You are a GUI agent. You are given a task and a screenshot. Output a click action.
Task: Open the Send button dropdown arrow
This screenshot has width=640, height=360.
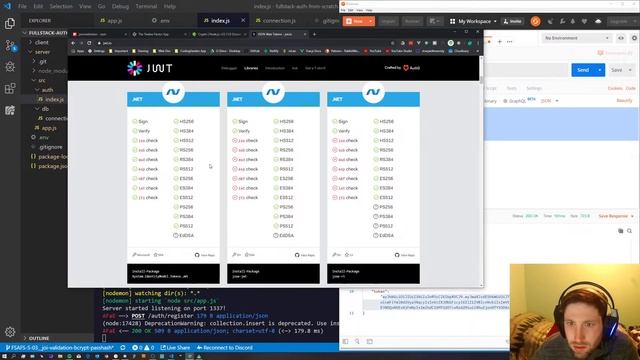600,70
